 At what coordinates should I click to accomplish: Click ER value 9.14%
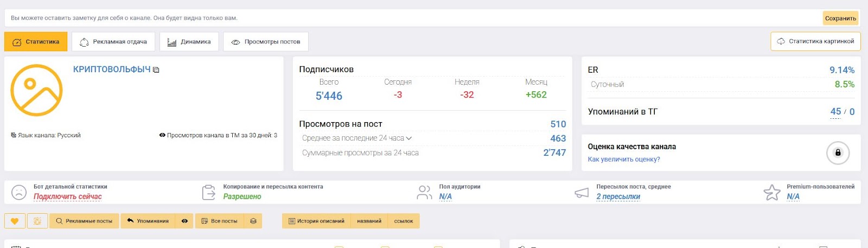pyautogui.click(x=842, y=70)
